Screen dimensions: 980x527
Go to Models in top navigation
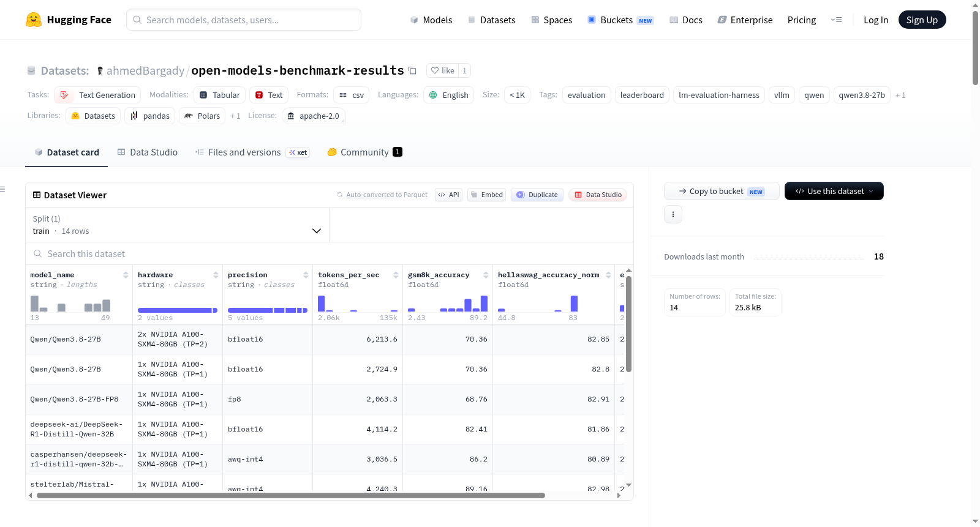tap(431, 20)
